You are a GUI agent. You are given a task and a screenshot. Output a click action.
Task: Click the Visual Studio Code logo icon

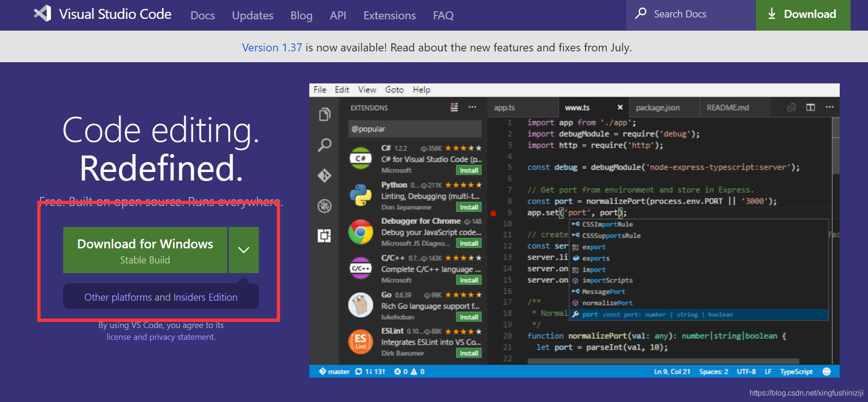coord(42,13)
